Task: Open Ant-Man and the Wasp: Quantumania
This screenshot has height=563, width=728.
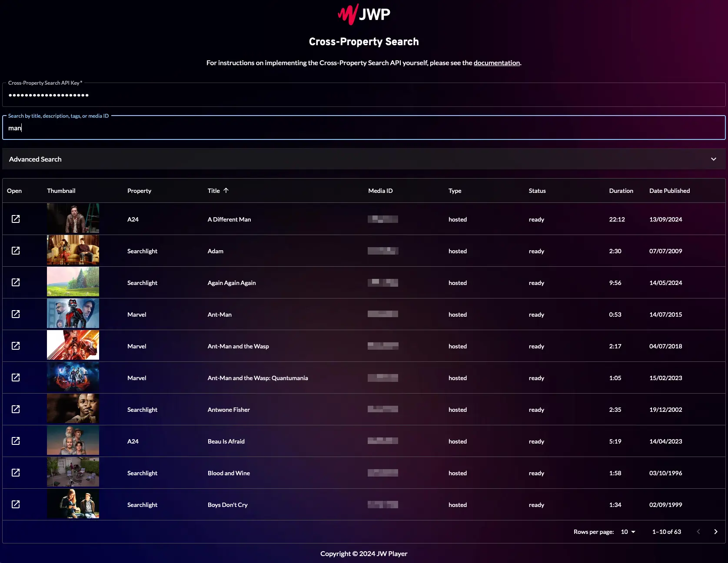Action: coord(16,378)
